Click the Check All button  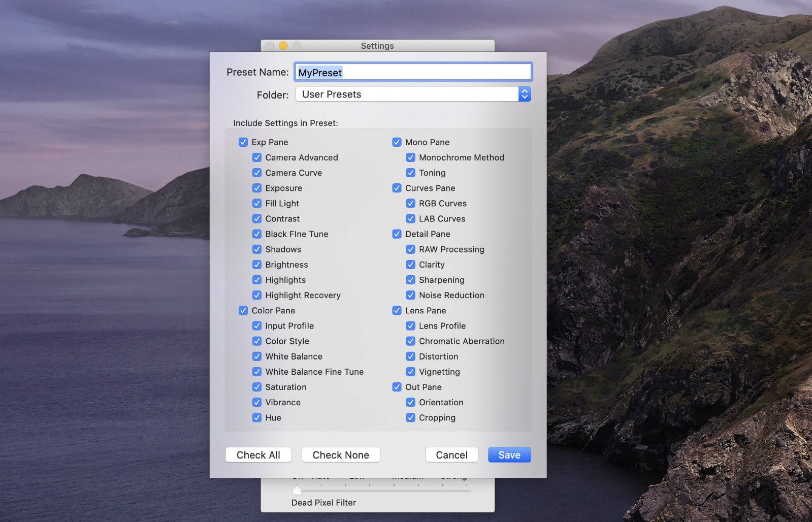[x=258, y=455]
